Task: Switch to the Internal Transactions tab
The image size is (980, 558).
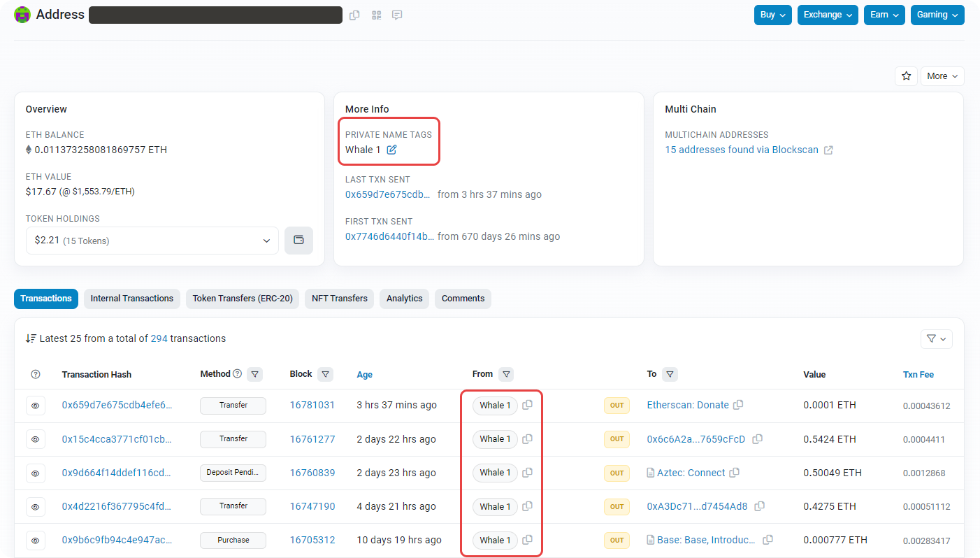Action: [x=132, y=299]
